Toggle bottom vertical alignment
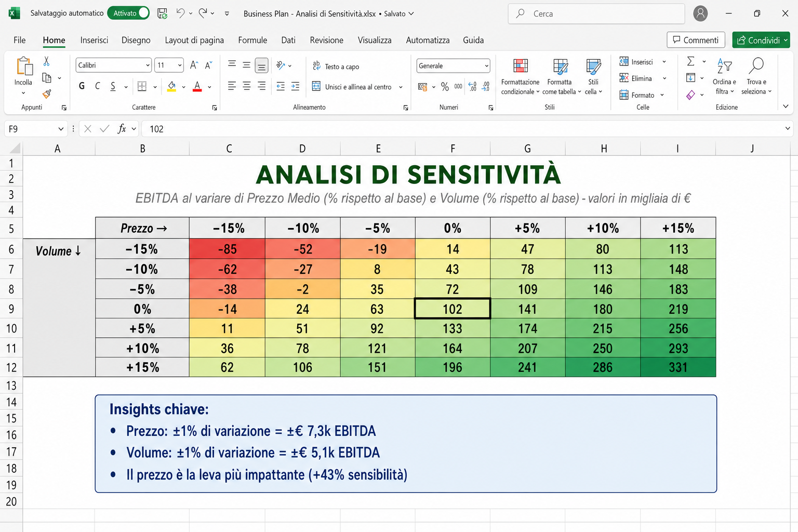The width and height of the screenshot is (798, 532). pyautogui.click(x=262, y=65)
